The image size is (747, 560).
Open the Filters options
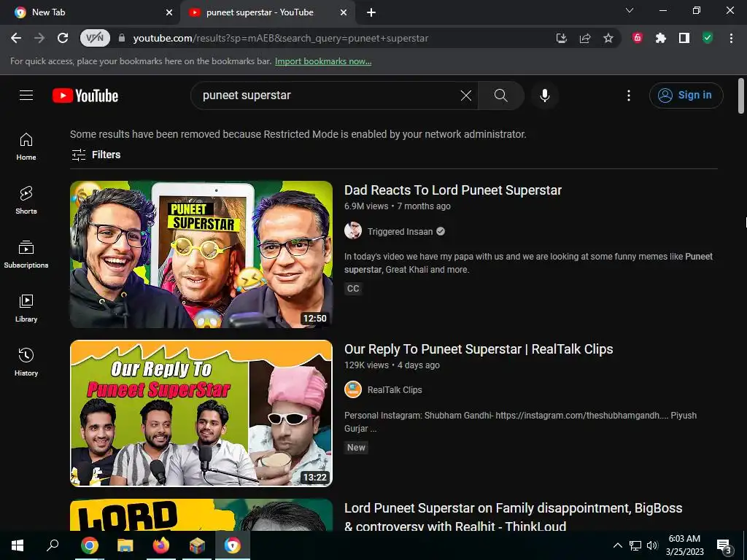click(x=96, y=155)
